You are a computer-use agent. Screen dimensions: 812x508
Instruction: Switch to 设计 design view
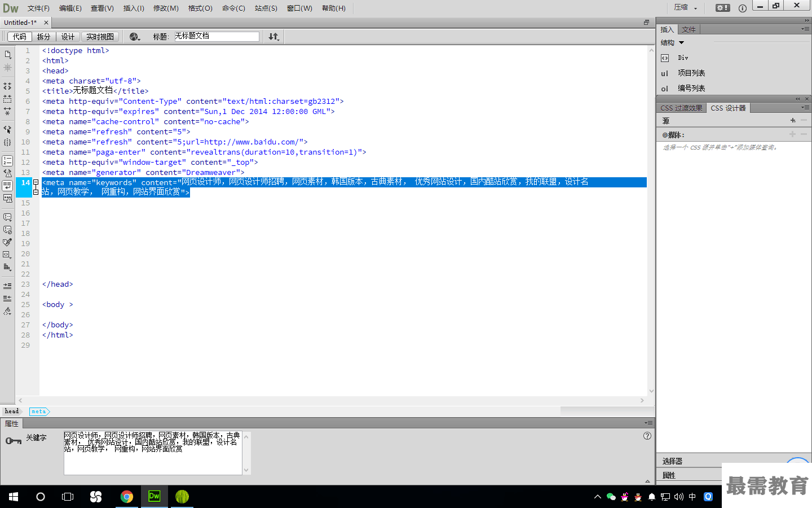68,37
